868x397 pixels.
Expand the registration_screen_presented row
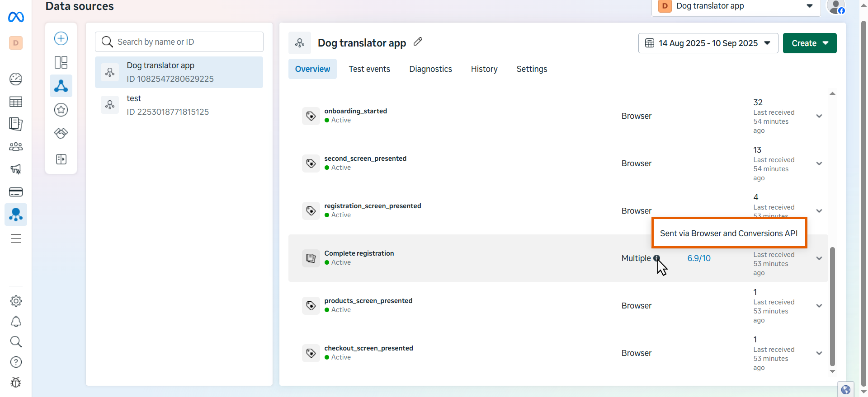click(x=819, y=211)
